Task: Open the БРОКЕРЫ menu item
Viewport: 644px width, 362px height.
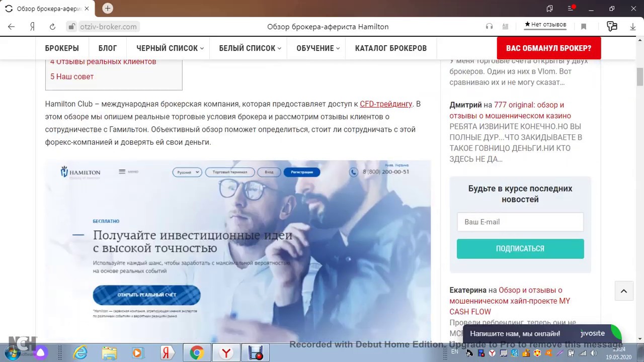Action: [x=62, y=48]
